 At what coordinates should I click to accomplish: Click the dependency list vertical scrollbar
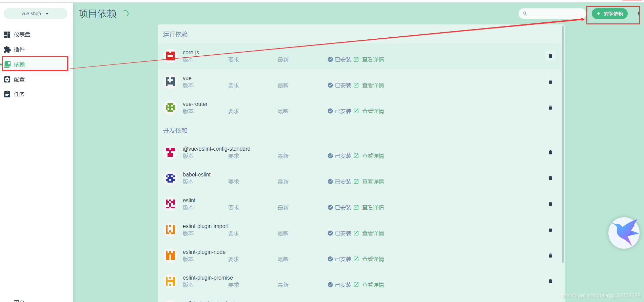point(563,144)
